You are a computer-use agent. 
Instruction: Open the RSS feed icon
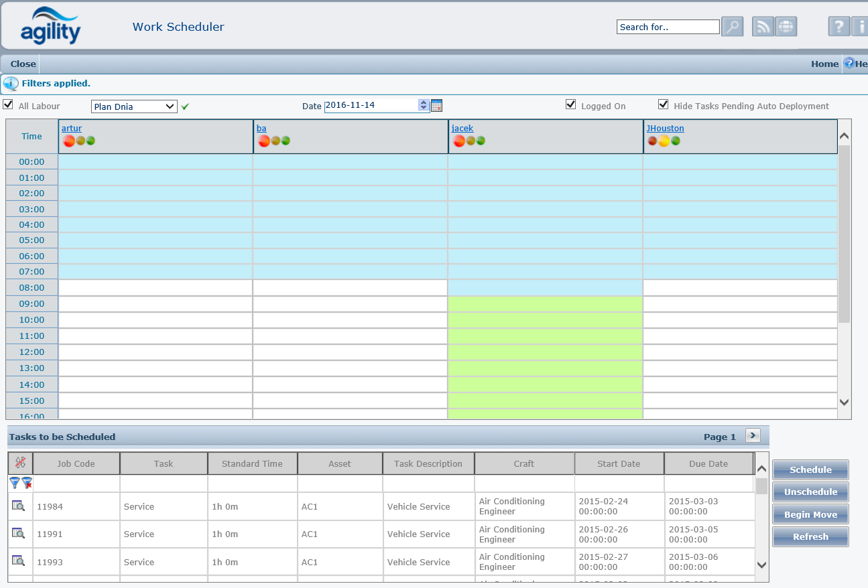[x=763, y=27]
